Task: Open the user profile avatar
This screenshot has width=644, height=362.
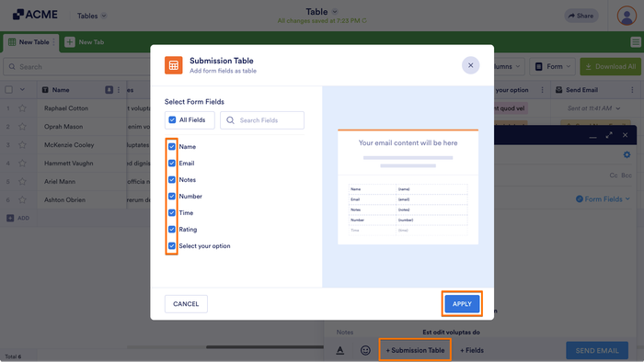Action: point(627,16)
